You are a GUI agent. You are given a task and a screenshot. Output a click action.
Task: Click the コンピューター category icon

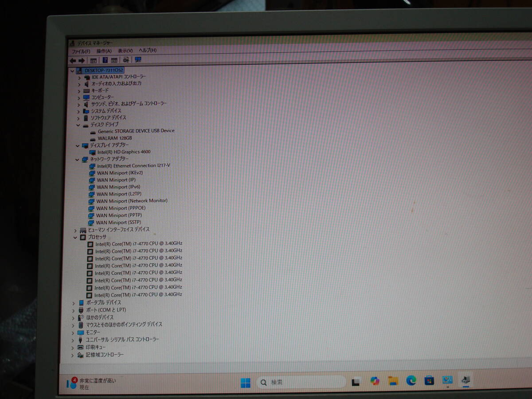coord(86,97)
